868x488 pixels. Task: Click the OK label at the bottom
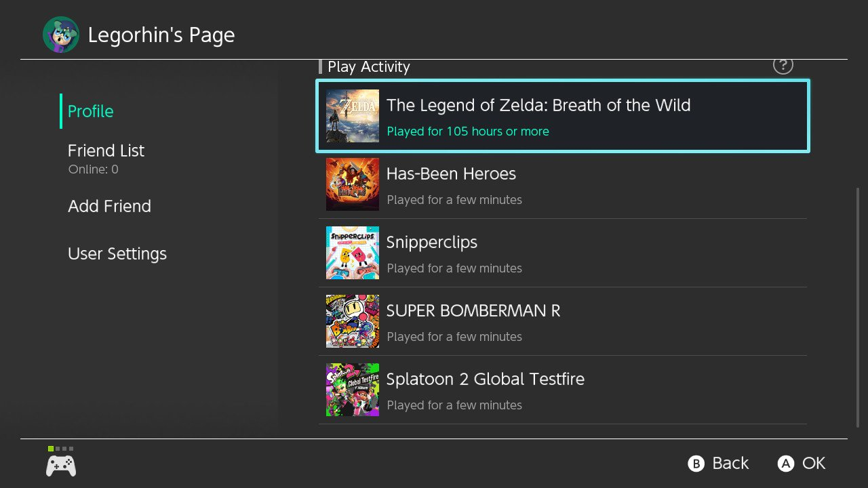pyautogui.click(x=814, y=464)
